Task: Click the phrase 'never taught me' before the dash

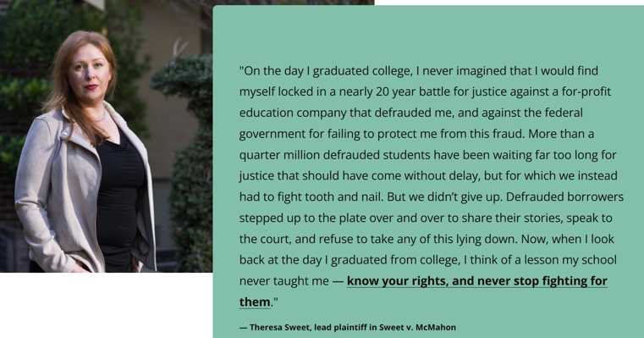Action: pyautogui.click(x=283, y=281)
